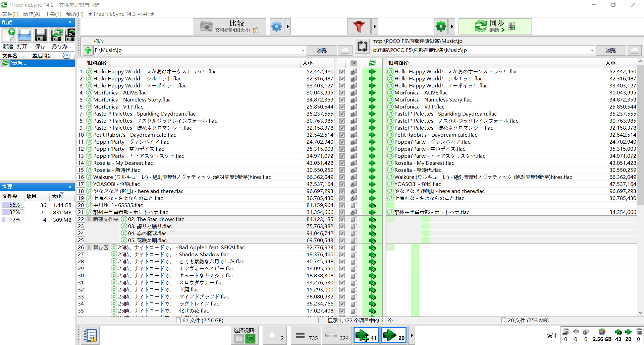Open the red funnel filter settings
Screen dimensions: 644x345
point(359,26)
